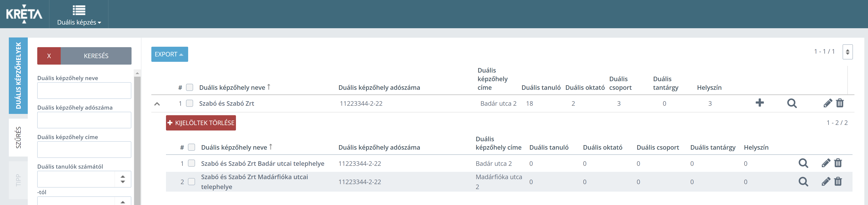Click into Duális tanulók számától number field
The image size is (868, 205).
click(x=76, y=179)
